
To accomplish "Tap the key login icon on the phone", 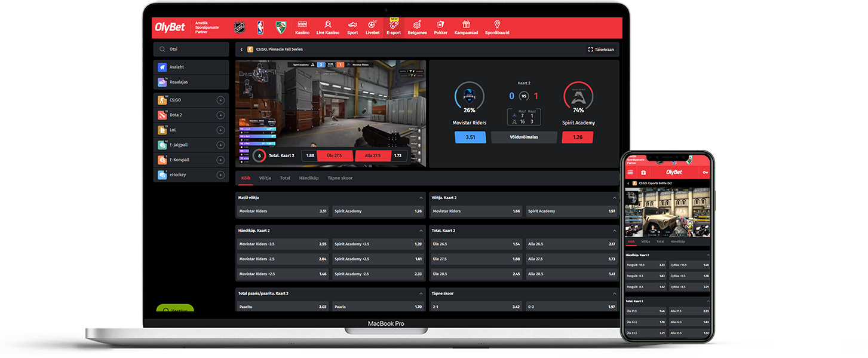I will coord(705,172).
